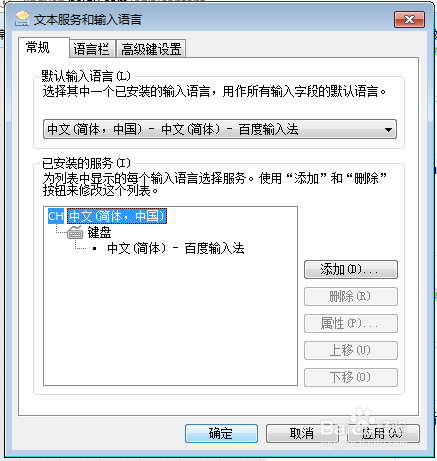Select the 中文(简体，中国) tree node
The height and width of the screenshot is (461, 437).
[117, 216]
